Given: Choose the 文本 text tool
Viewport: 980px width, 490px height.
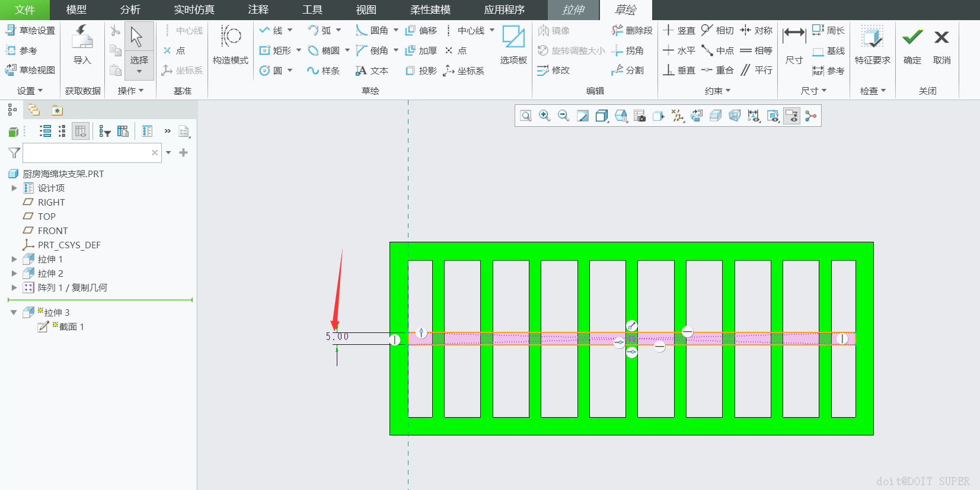Looking at the screenshot, I should pyautogui.click(x=372, y=71).
